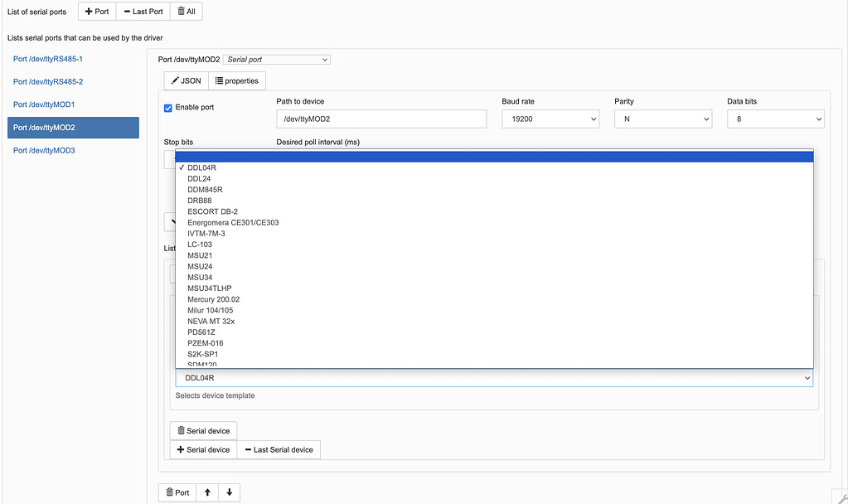Switch to the JSON tab
This screenshot has width=848, height=504.
[x=186, y=81]
